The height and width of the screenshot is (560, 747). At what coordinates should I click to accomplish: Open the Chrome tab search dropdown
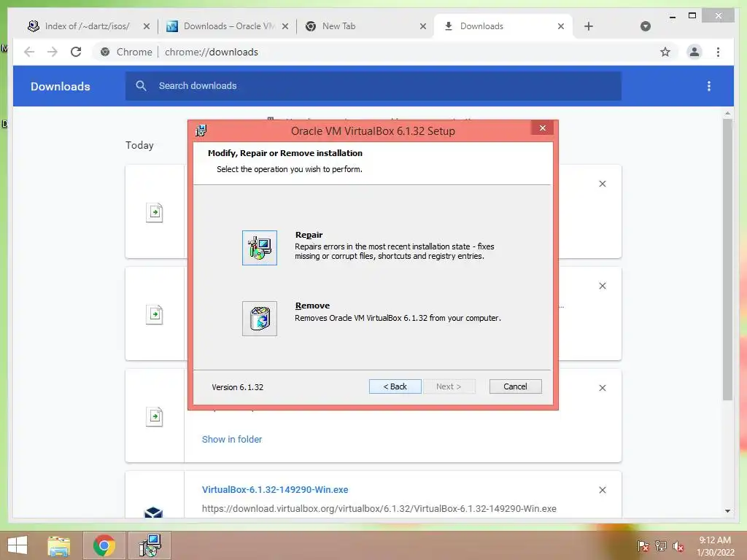[x=646, y=26]
